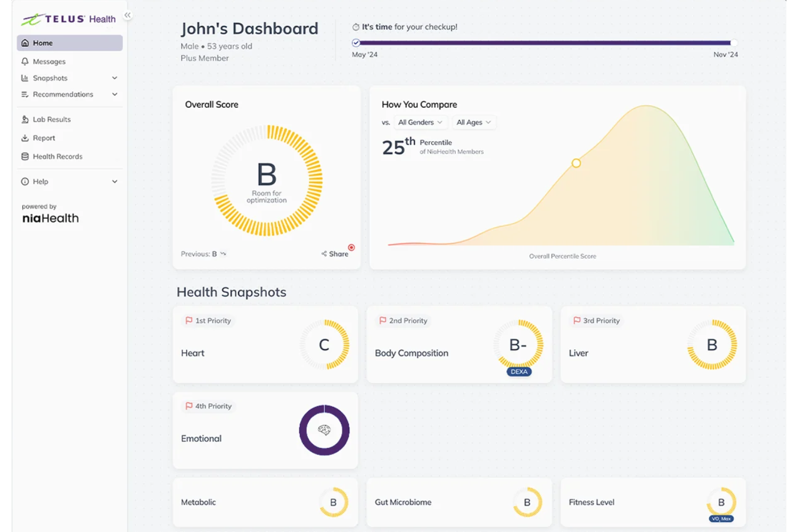
Task: Open the Heart snapshot card
Action: click(265, 344)
